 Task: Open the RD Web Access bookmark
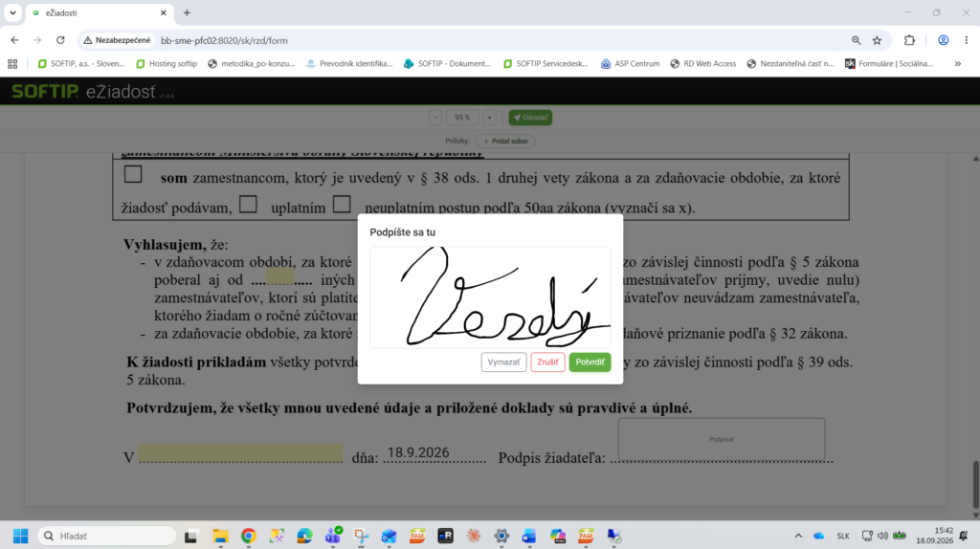pyautogui.click(x=703, y=64)
